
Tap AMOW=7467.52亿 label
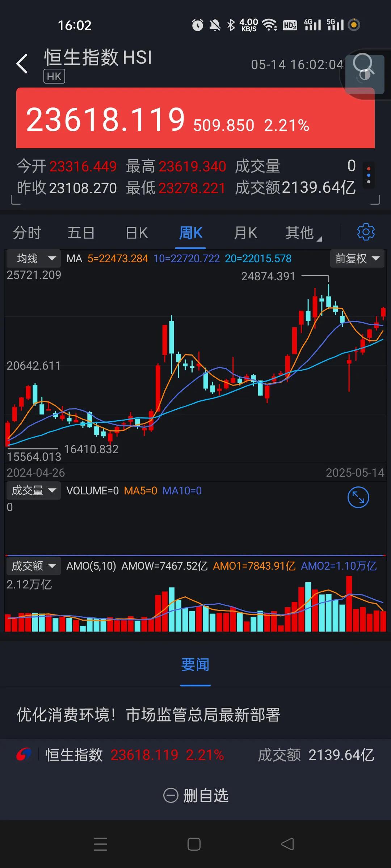164,566
